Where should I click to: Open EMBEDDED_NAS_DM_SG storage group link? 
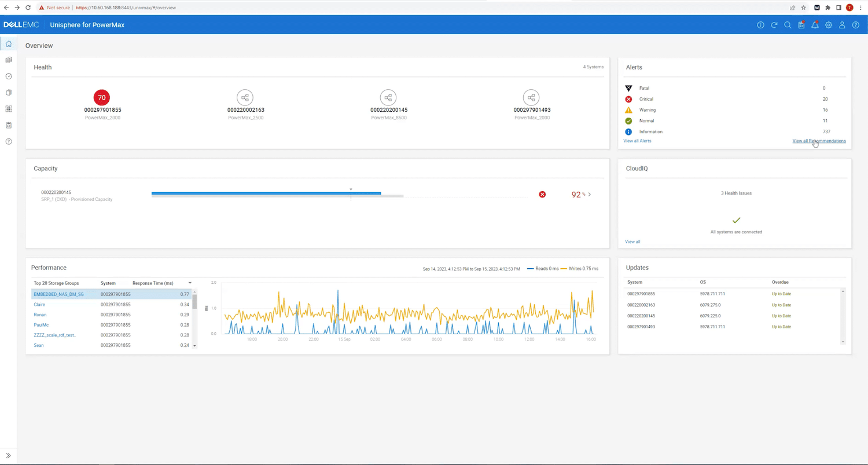58,294
